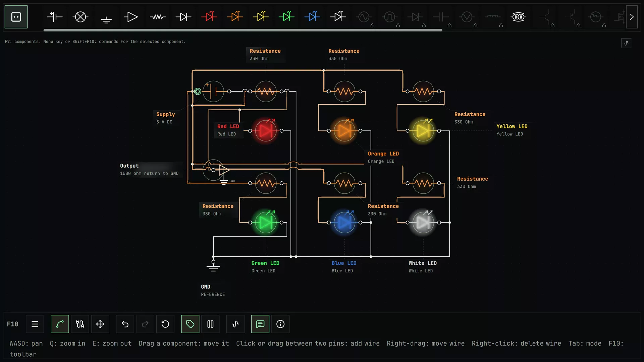
Task: Toggle component labels tag button
Action: [x=190, y=324]
